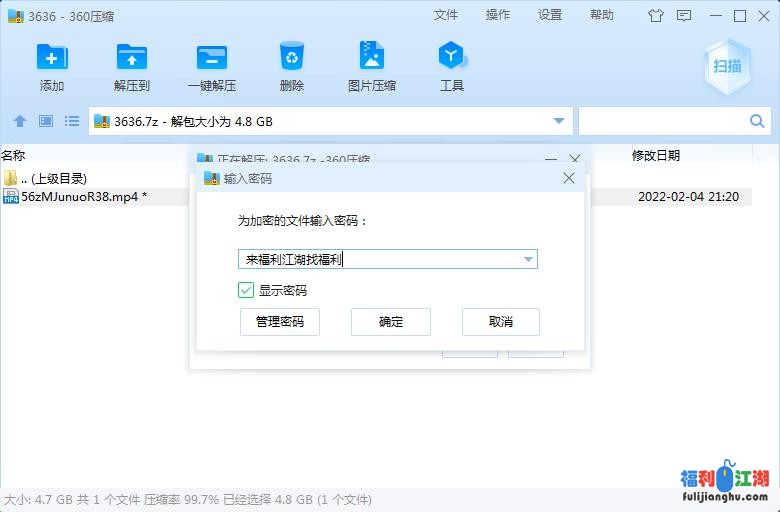The image size is (780, 512).
Task: Click the 管理密码 button
Action: point(280,322)
